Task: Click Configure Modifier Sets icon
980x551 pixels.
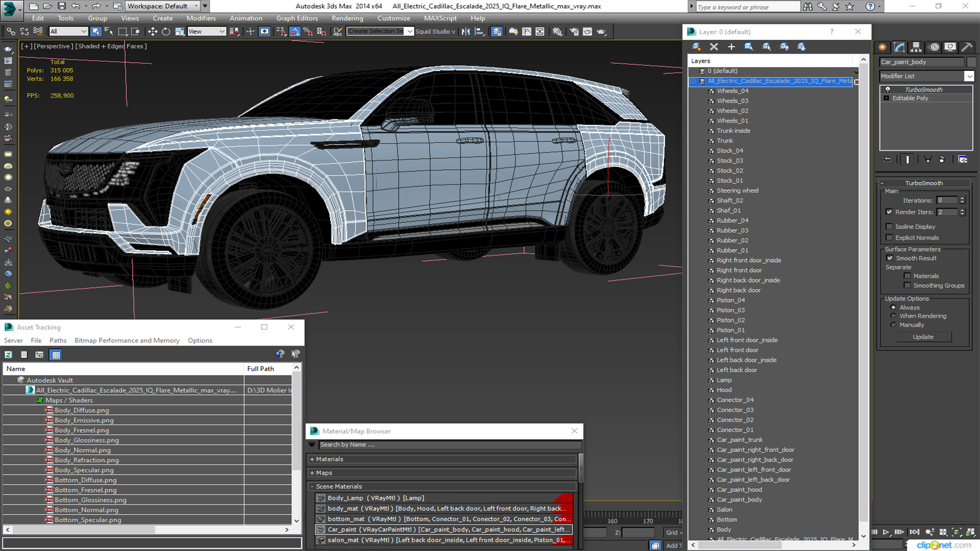Action: (x=963, y=160)
